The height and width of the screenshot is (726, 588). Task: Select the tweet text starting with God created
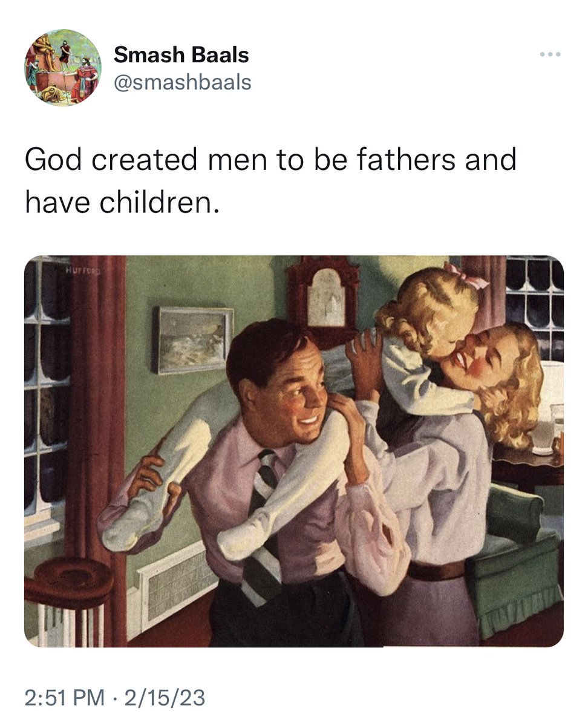[x=270, y=181]
